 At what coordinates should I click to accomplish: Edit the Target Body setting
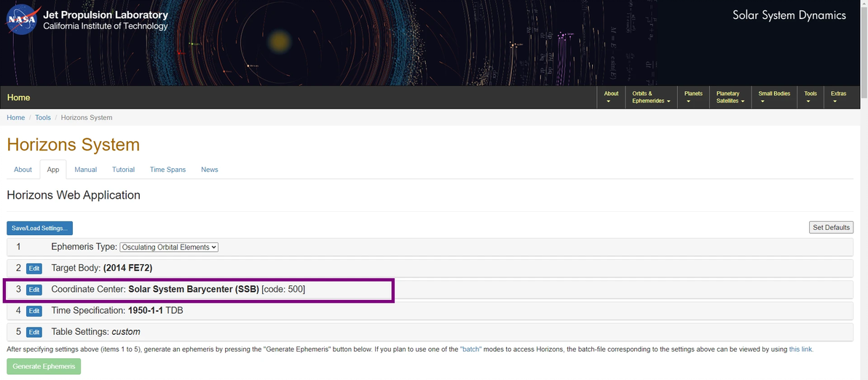pos(34,269)
